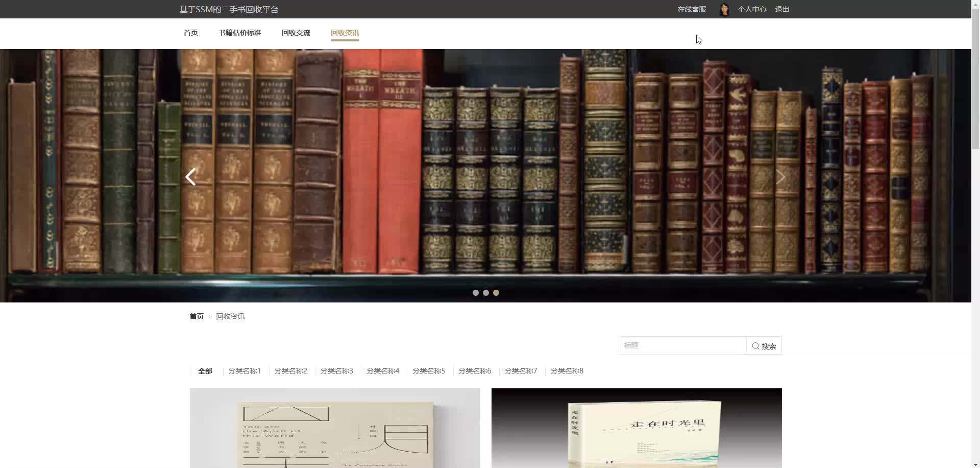This screenshot has height=468, width=980.
Task: Select the 全部 category filter
Action: (x=205, y=371)
